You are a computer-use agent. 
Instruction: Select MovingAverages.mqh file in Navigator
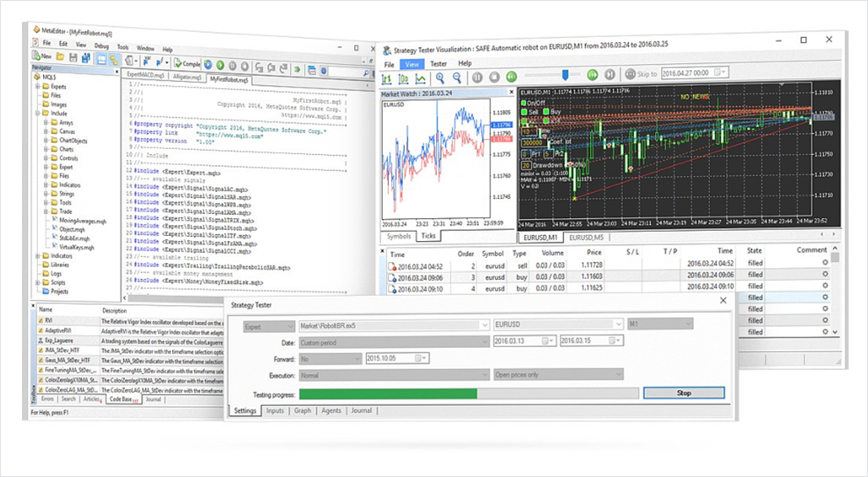tap(82, 221)
